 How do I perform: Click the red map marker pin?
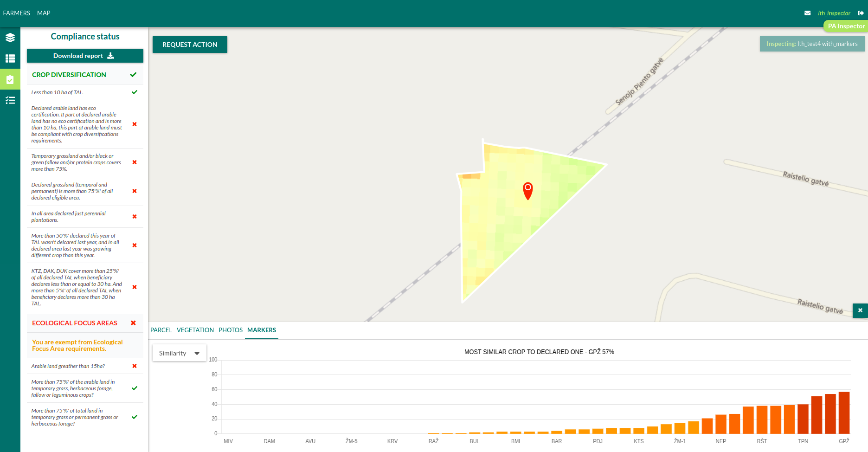point(527,191)
